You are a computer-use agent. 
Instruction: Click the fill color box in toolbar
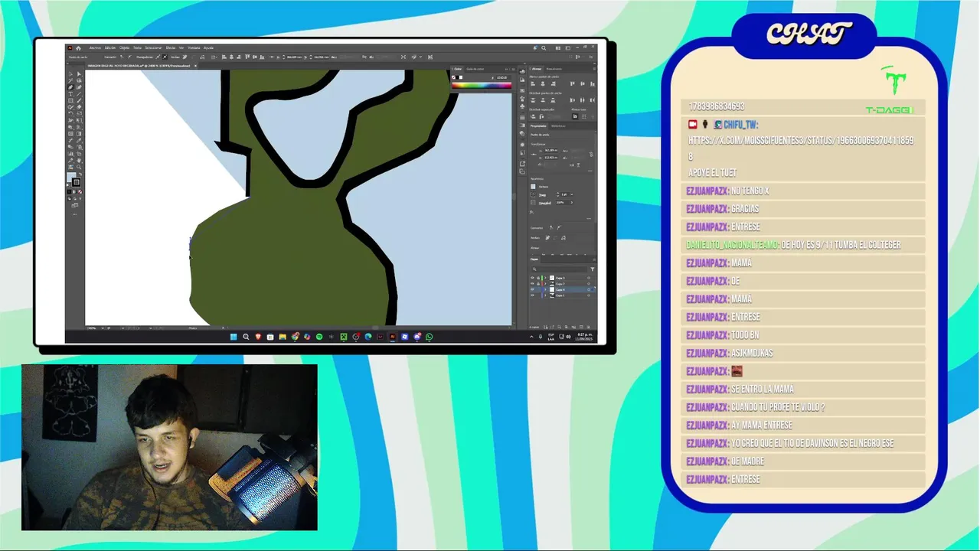pos(70,177)
